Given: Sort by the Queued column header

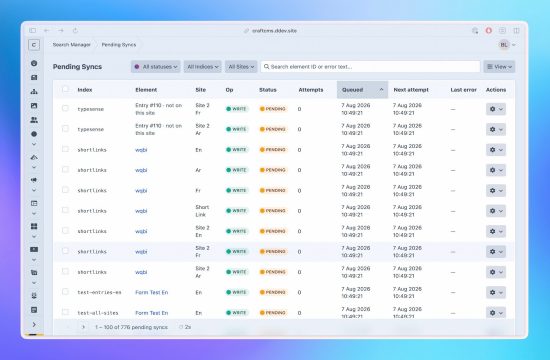Looking at the screenshot, I should (x=362, y=90).
